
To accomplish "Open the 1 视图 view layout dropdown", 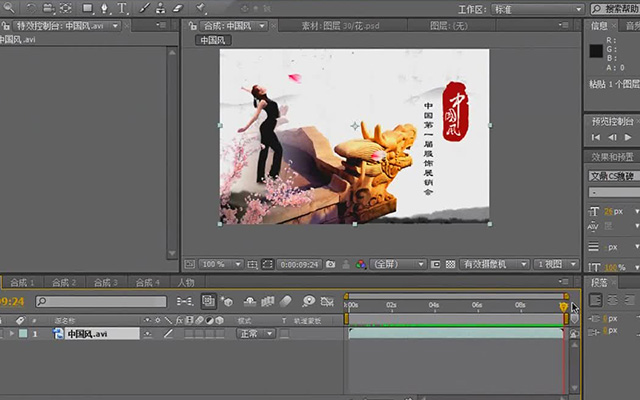I will pos(556,264).
